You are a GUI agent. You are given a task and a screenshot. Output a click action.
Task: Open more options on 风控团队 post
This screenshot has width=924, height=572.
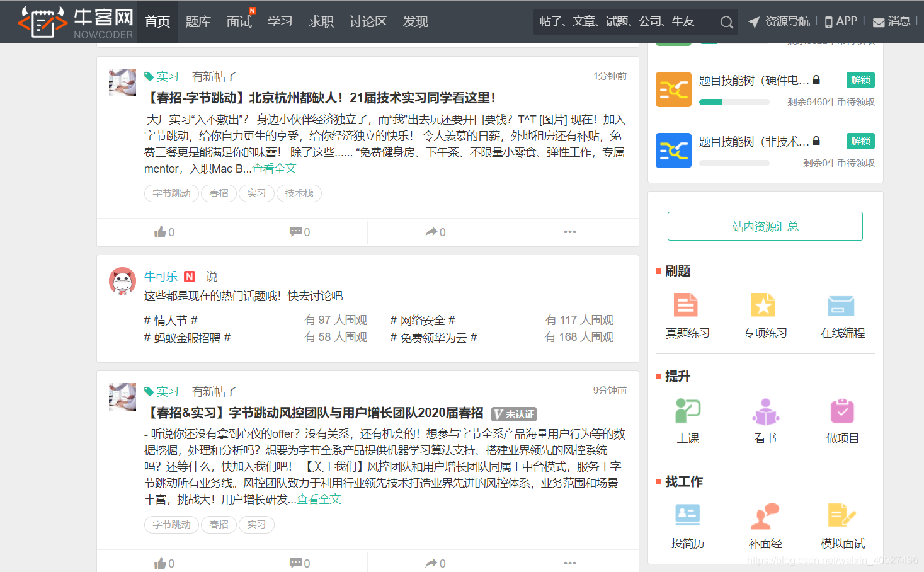click(570, 563)
